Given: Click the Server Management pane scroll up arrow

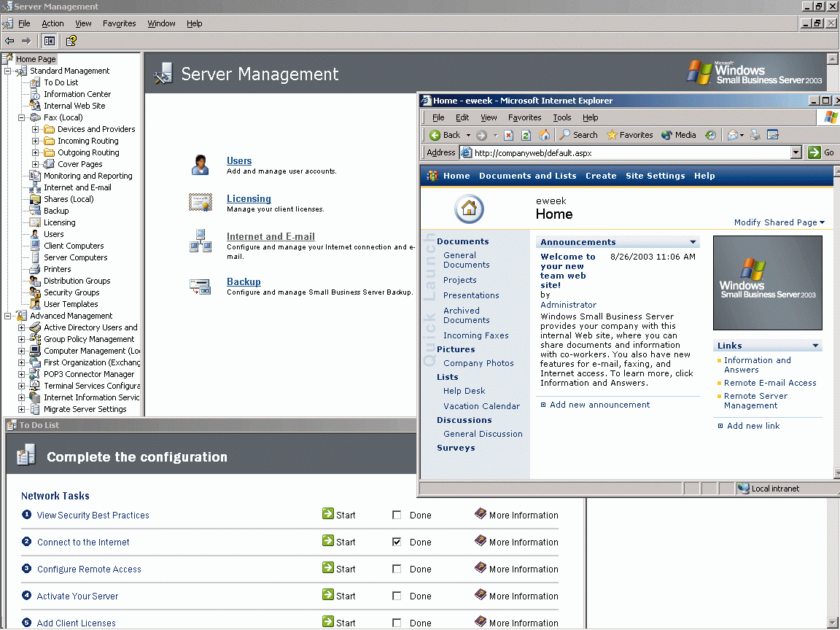Looking at the screenshot, I should (x=832, y=59).
